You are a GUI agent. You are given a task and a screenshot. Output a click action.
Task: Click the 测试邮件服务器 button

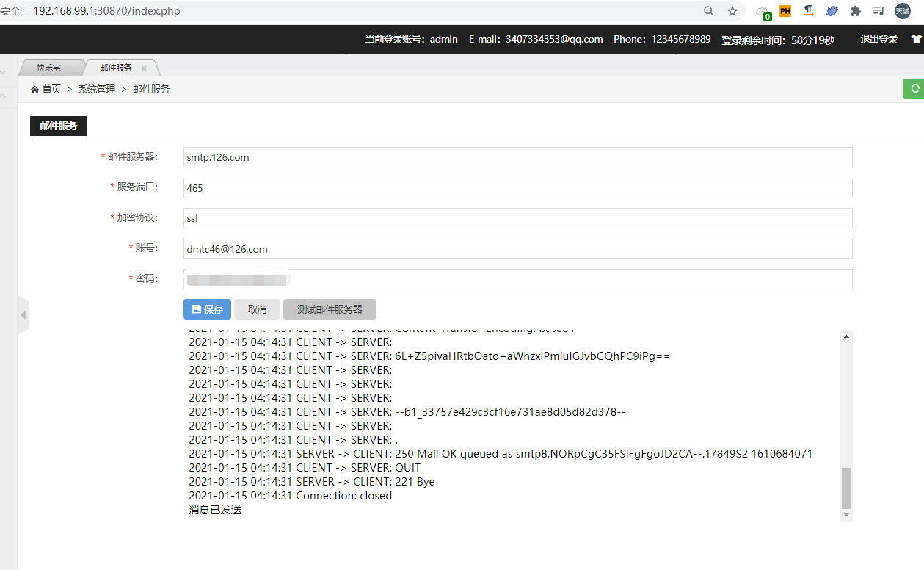[330, 309]
